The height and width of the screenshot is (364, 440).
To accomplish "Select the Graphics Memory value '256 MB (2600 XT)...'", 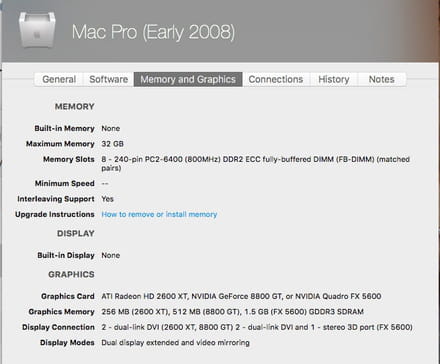I will point(232,312).
